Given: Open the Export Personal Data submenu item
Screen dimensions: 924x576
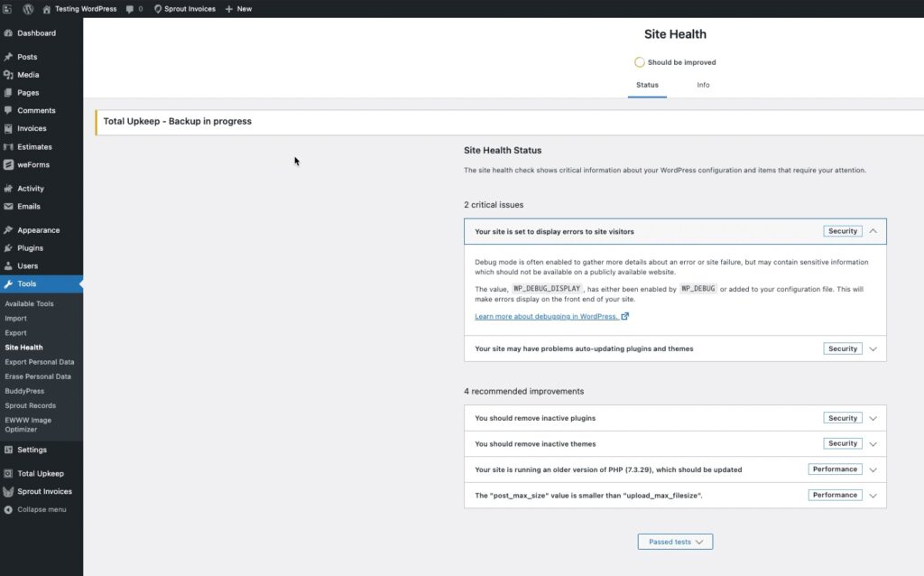Looking at the screenshot, I should tap(40, 362).
